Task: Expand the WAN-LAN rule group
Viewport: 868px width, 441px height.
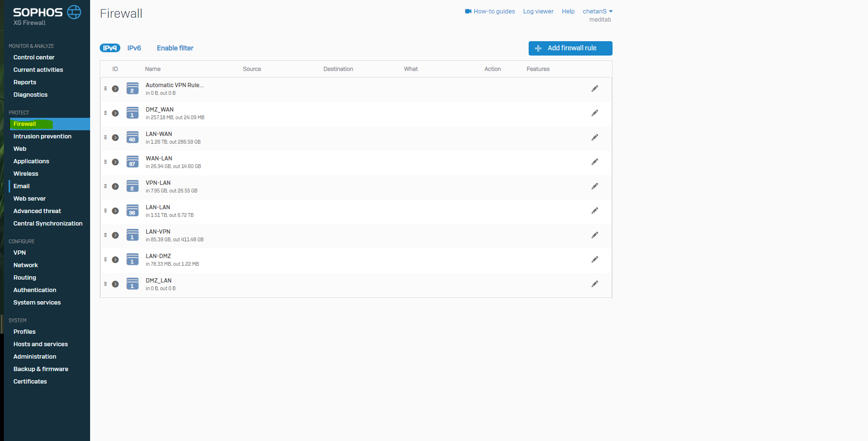Action: click(x=116, y=162)
